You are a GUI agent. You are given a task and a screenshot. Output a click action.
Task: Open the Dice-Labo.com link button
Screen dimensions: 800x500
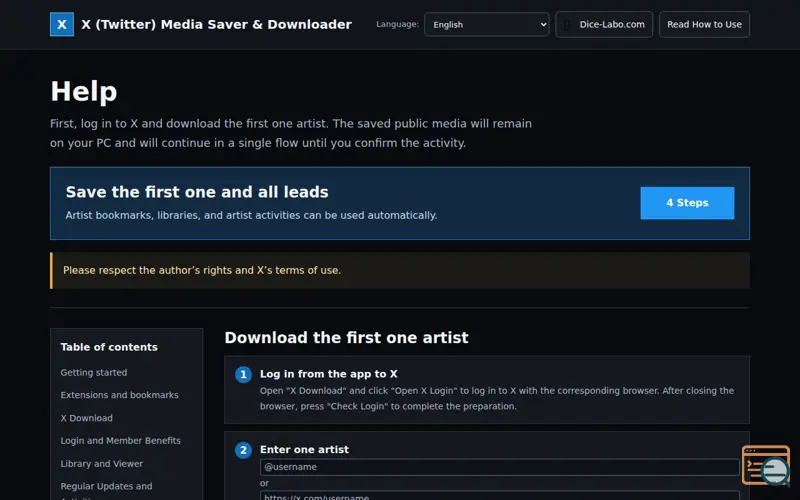point(604,24)
